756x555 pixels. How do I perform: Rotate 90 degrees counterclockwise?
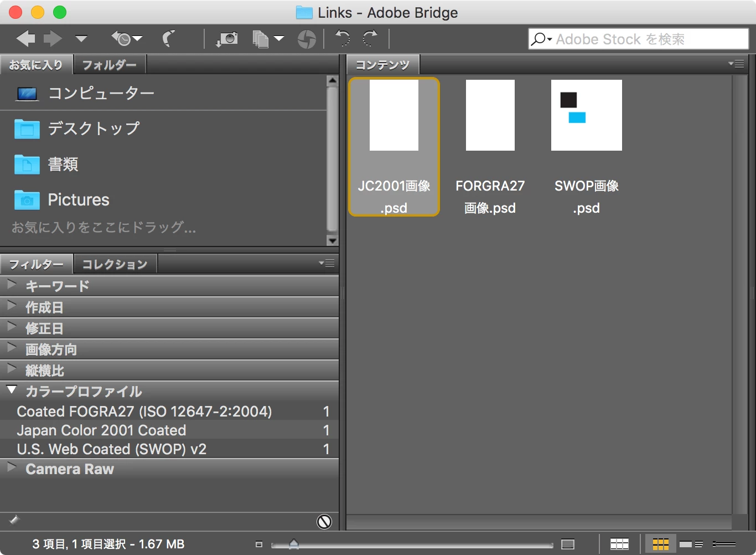click(x=343, y=38)
